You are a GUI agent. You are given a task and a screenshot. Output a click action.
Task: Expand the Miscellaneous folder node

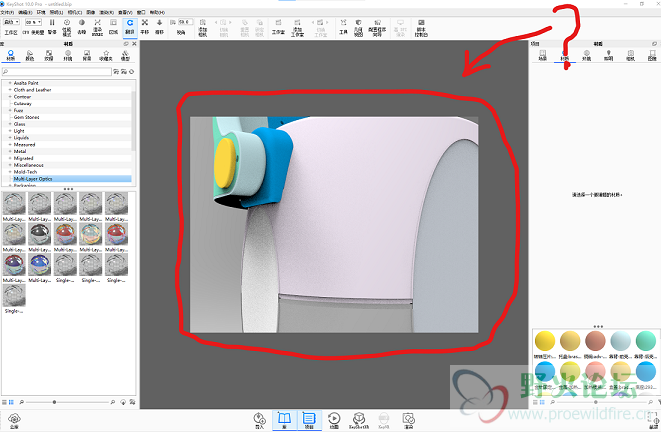pos(10,165)
